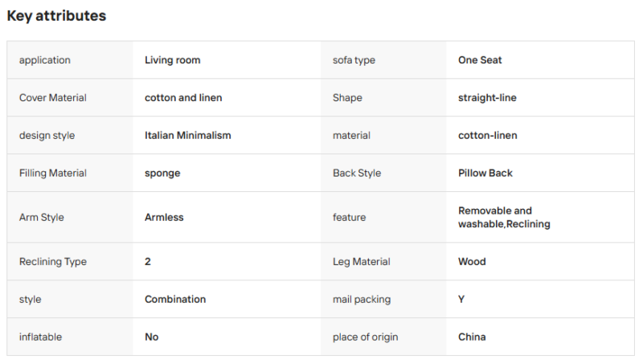Select the sponge filling material value
The image size is (643, 364).
click(162, 174)
